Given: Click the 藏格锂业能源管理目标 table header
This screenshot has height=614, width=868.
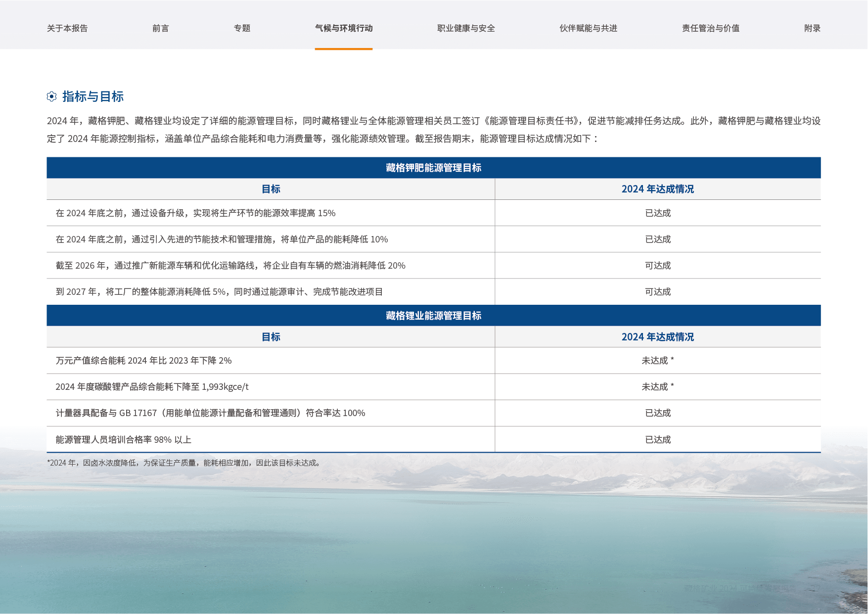Looking at the screenshot, I should pos(433,316).
